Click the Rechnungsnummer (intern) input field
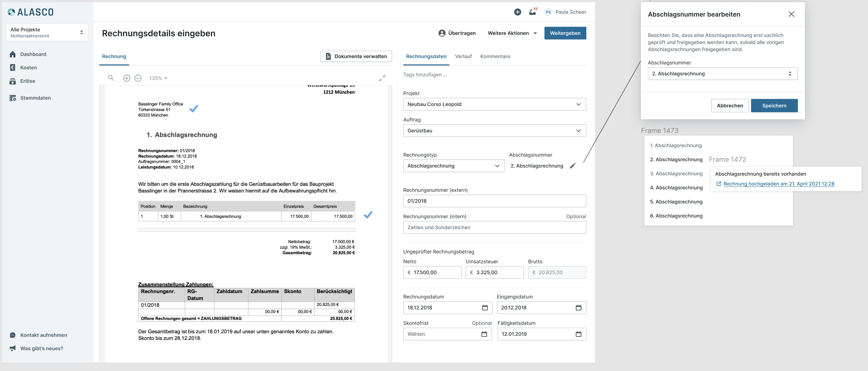Viewport: 868px width, 371px height. tap(494, 228)
